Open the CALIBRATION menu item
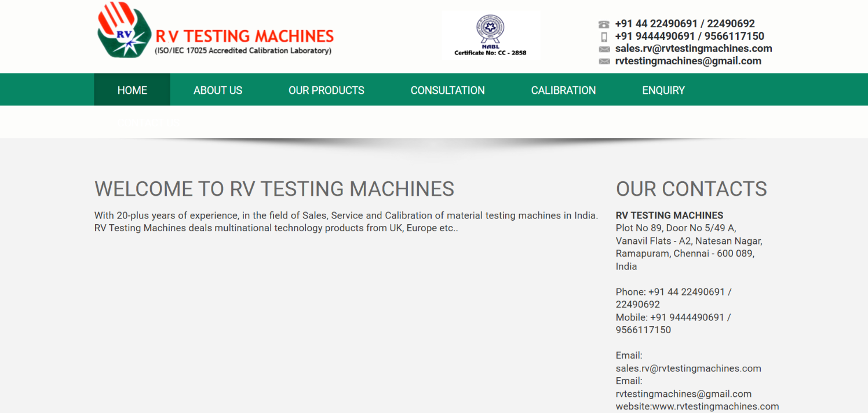Image resolution: width=868 pixels, height=413 pixels. tap(563, 90)
